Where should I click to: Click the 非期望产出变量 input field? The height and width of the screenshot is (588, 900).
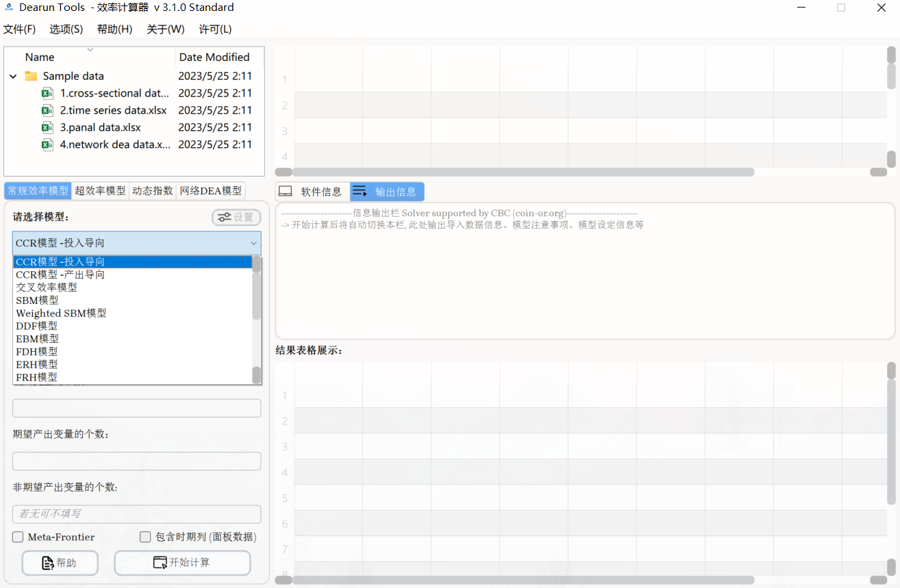click(x=136, y=513)
